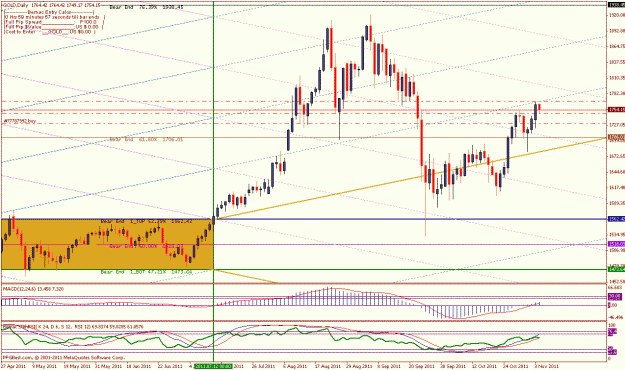Click the blue 1562 price tag on axis
Image resolution: width=625 pixels, height=370 pixels.
pos(616,219)
